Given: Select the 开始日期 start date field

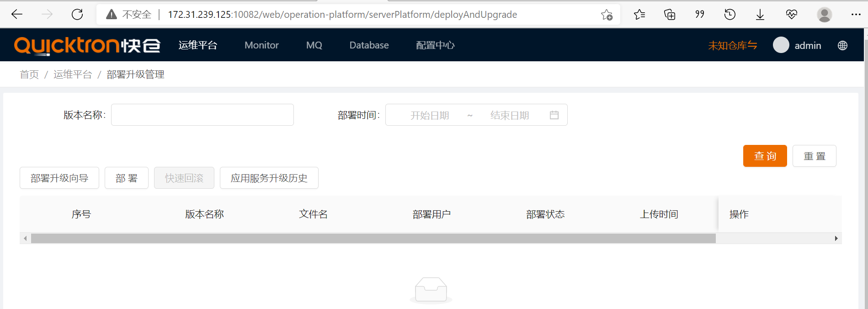Looking at the screenshot, I should (430, 115).
